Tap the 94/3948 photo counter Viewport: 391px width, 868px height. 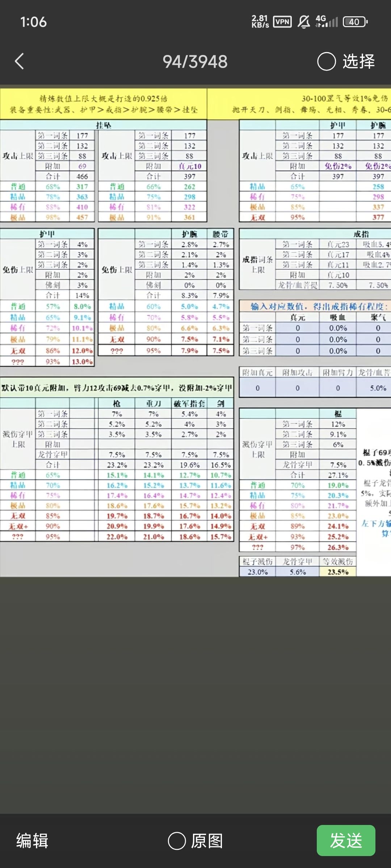(x=195, y=61)
